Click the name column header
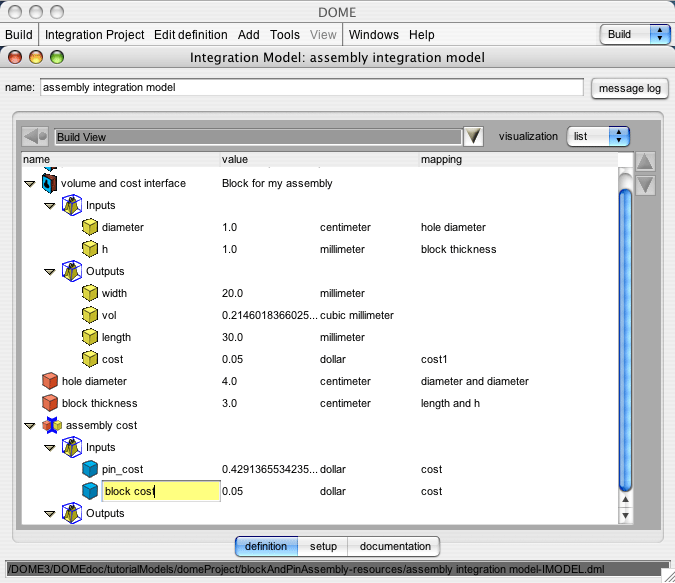 pyautogui.click(x=121, y=159)
